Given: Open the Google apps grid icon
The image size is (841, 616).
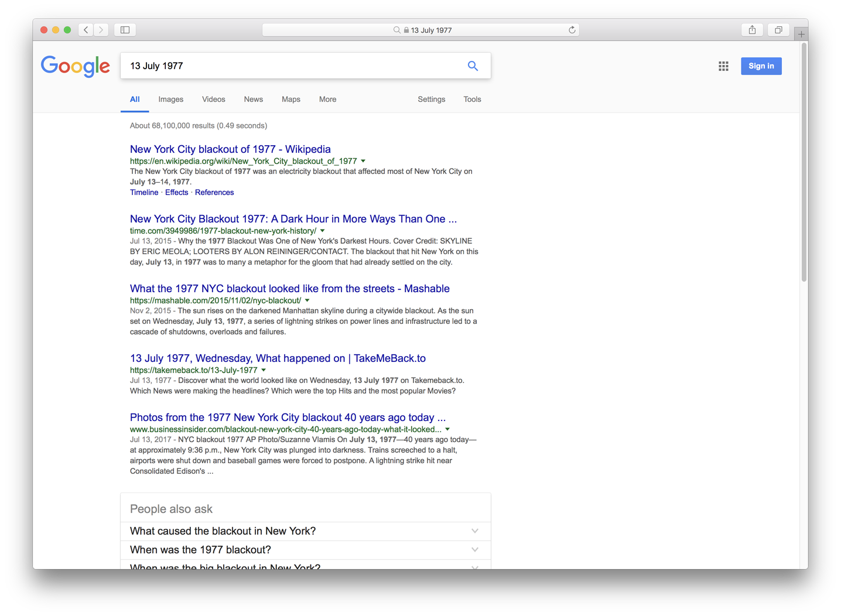Looking at the screenshot, I should tap(723, 66).
